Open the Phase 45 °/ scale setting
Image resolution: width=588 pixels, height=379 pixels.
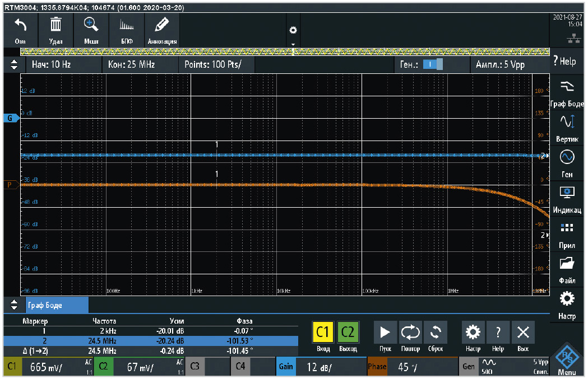[412, 367]
